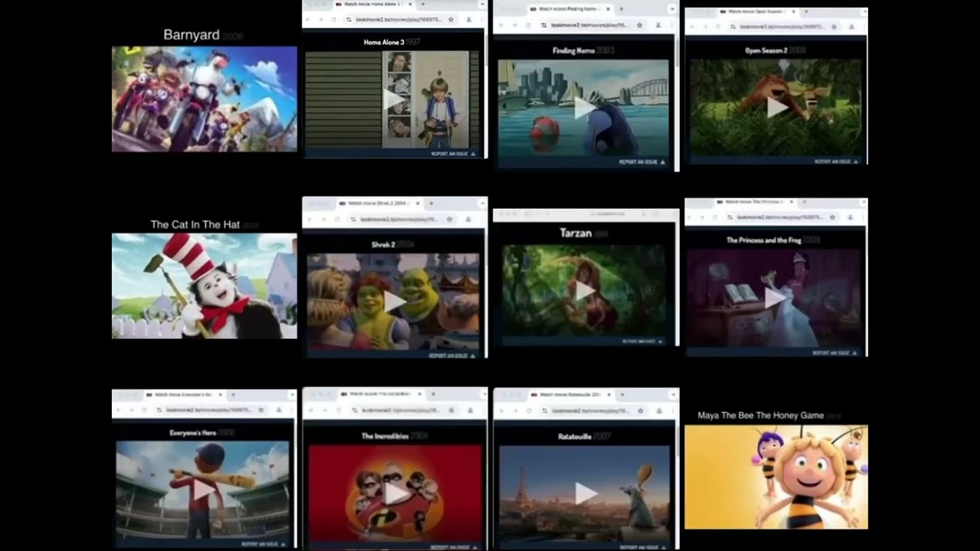Reload the Home Alone 3 page
Screen dimensions: 980x551
tap(334, 19)
